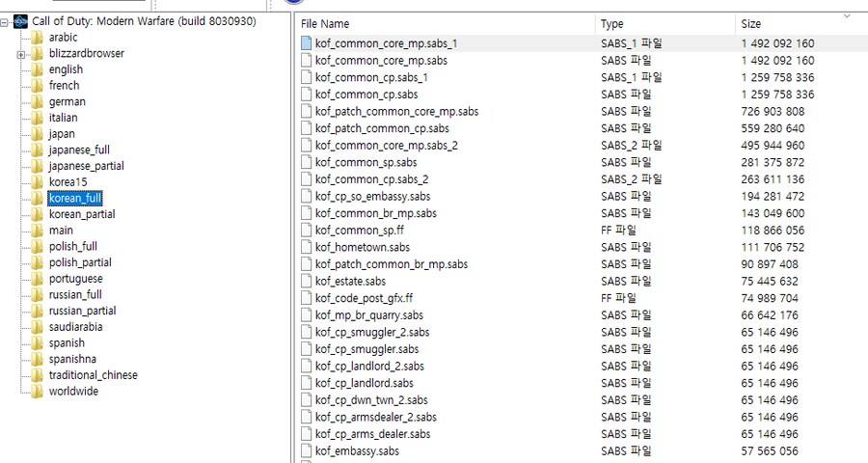Select the german folder icon
Viewport: 868px width, 463px height.
click(37, 102)
